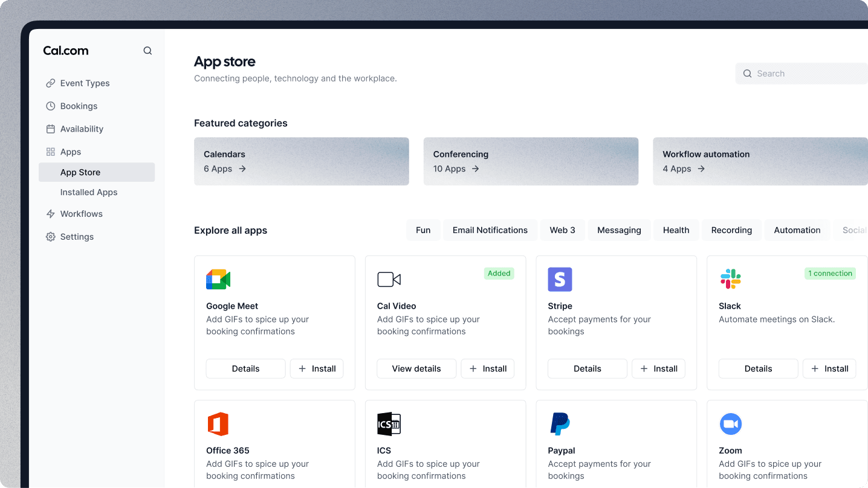Open the Calendars category card
This screenshot has width=868, height=488.
(x=302, y=161)
